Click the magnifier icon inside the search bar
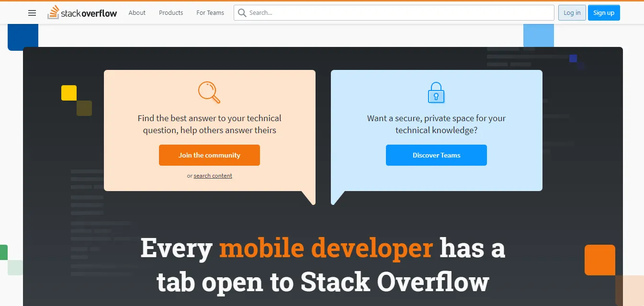 click(x=242, y=12)
